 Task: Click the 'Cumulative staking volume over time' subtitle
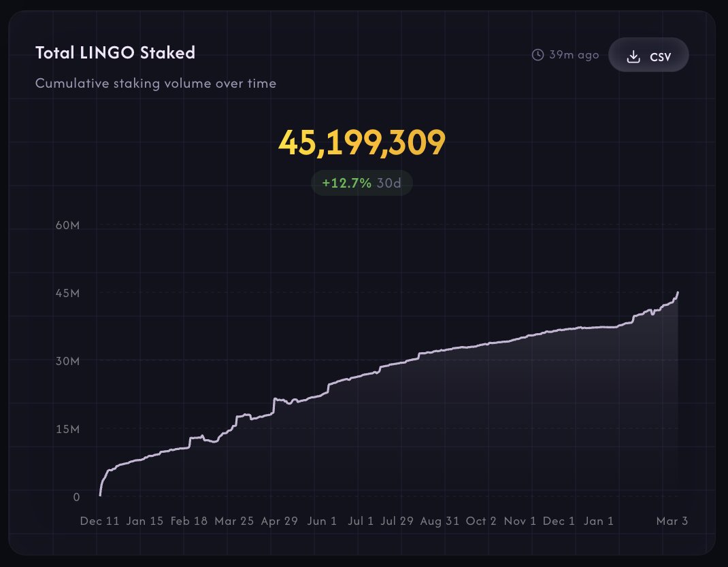[x=156, y=84]
